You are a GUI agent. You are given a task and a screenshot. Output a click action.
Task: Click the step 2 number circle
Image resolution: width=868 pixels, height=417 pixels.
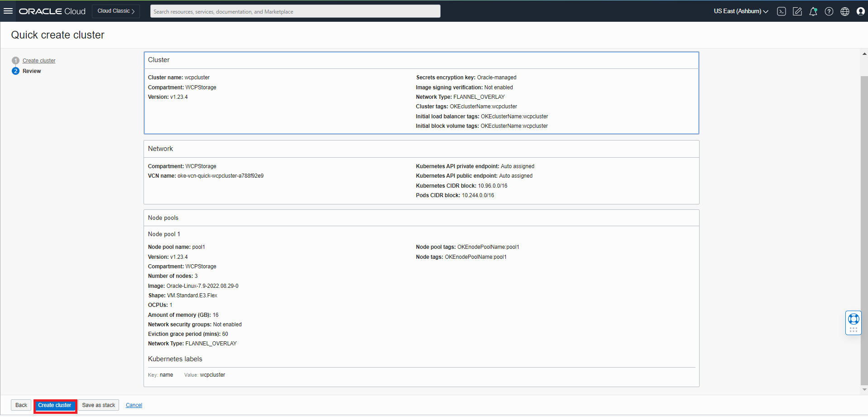click(x=15, y=71)
